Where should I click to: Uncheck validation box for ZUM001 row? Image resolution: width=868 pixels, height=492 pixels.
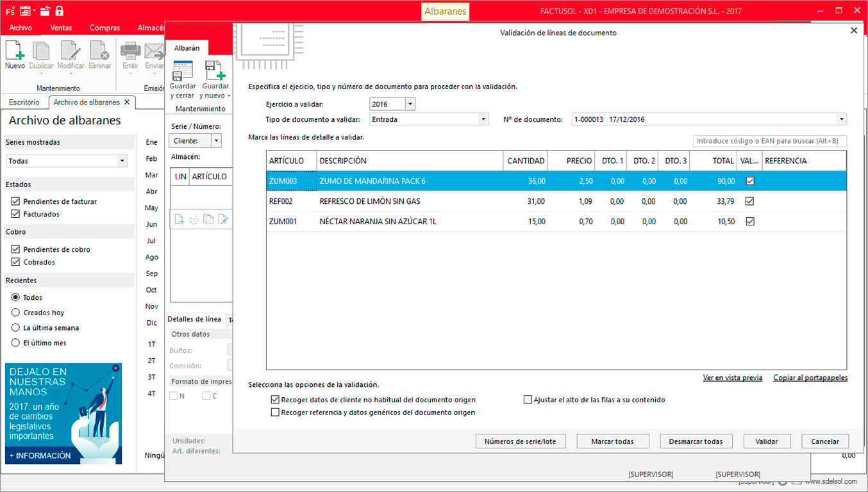pos(750,222)
